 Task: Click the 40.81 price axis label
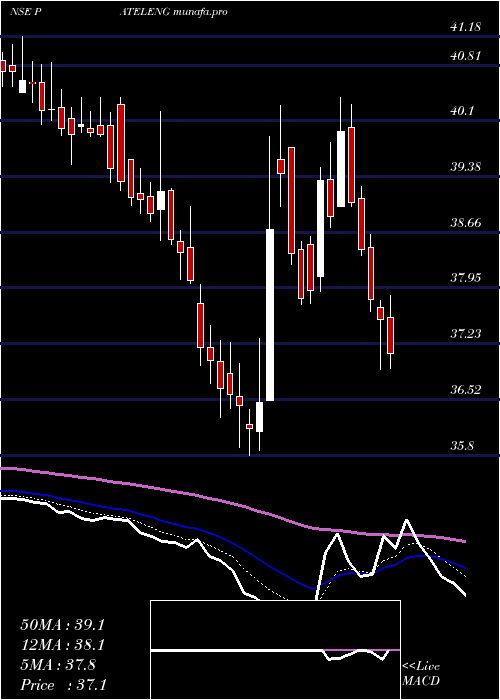[x=465, y=56]
